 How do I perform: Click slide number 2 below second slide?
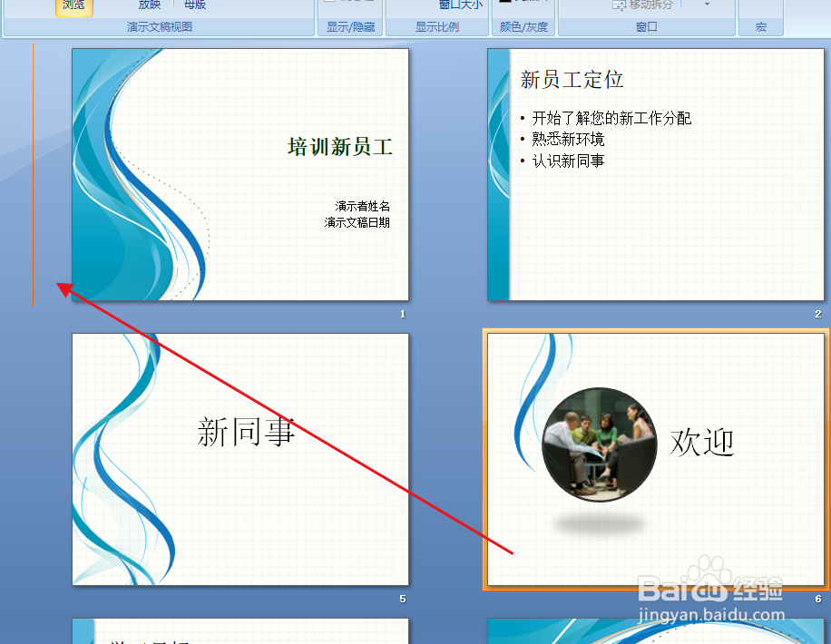(x=818, y=315)
